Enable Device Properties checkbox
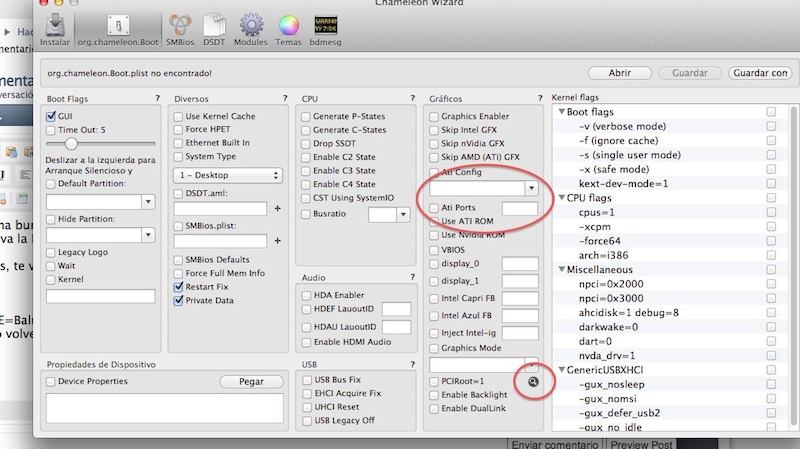 click(51, 382)
